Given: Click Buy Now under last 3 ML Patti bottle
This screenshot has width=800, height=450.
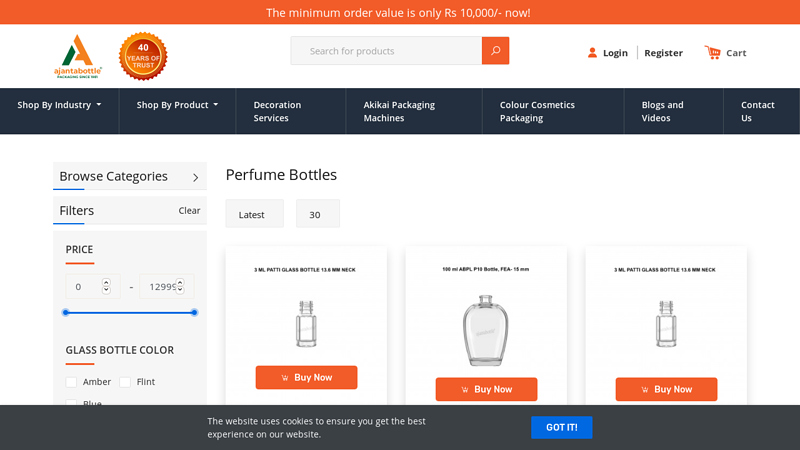Looking at the screenshot, I should click(x=666, y=389).
